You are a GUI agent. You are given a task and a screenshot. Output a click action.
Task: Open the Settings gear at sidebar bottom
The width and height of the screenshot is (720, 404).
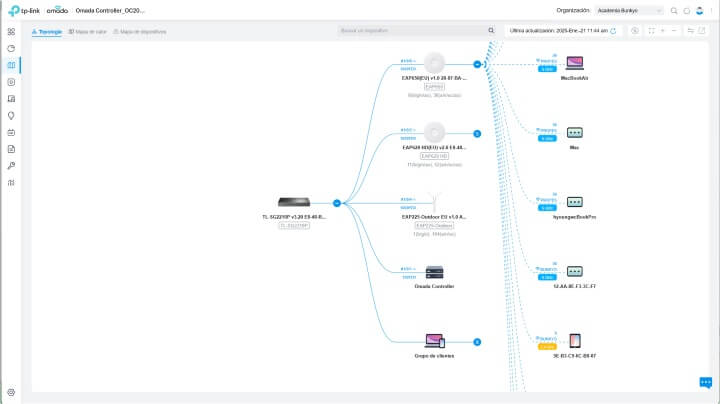click(x=11, y=393)
